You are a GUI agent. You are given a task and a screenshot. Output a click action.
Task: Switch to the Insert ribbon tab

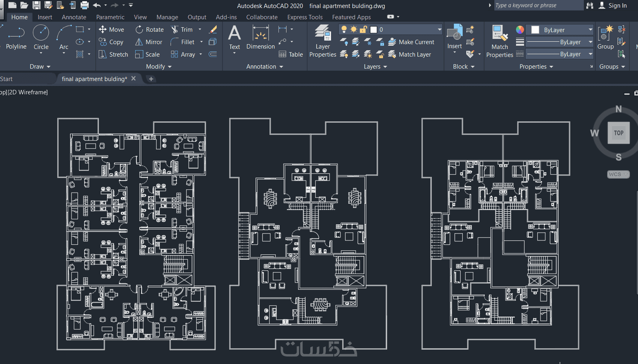[x=45, y=17]
